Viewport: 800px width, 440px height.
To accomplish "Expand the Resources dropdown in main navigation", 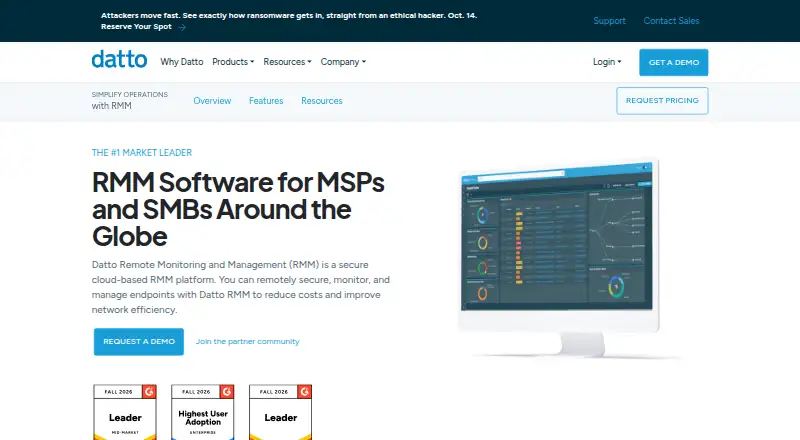I will tap(287, 62).
